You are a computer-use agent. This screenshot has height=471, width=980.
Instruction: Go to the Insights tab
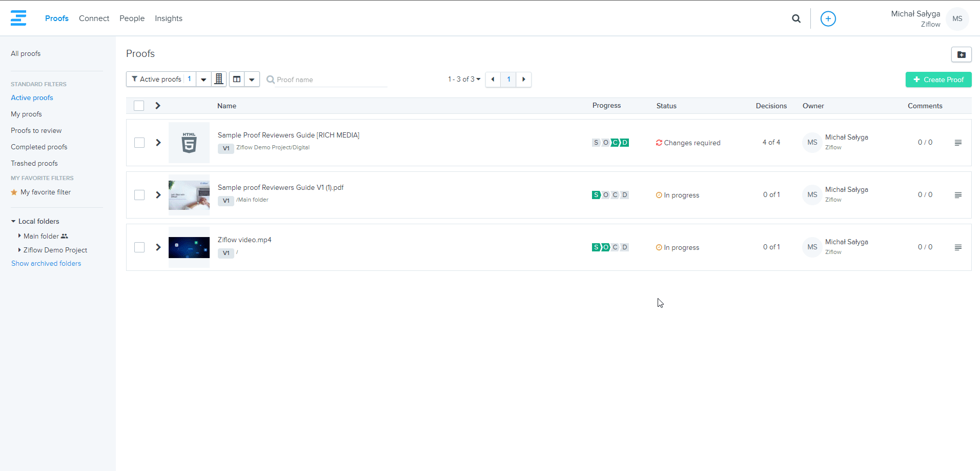coord(168,18)
